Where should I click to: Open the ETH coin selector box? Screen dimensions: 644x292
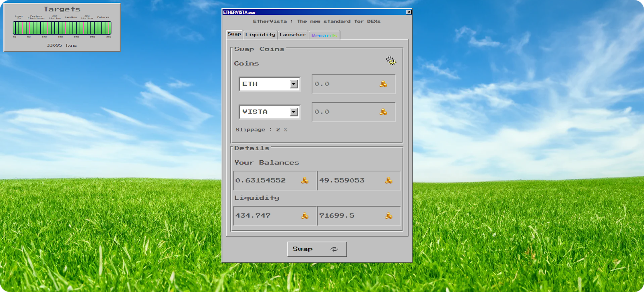pyautogui.click(x=269, y=84)
